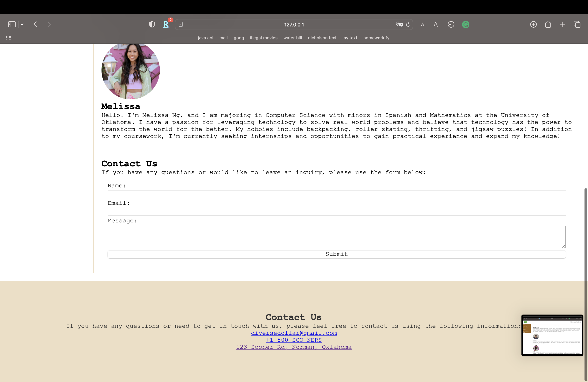
Task: Click the screenshot preview thumbnail
Action: [552, 335]
